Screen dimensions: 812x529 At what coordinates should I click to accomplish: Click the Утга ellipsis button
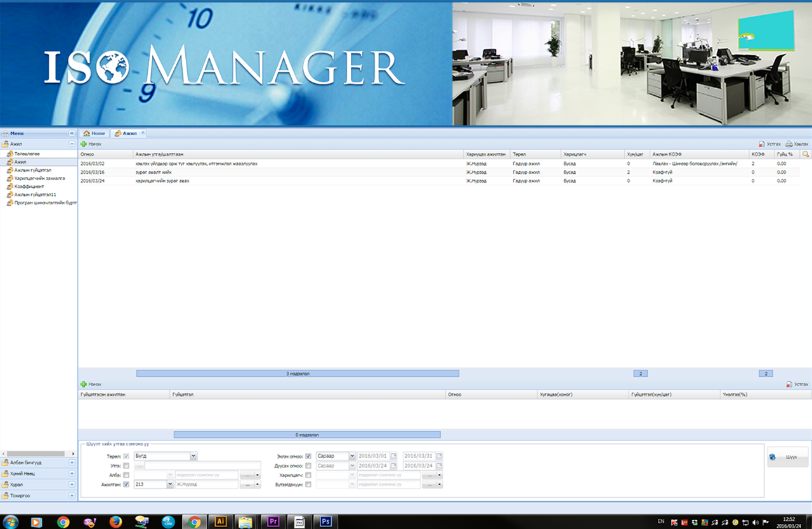point(138,466)
